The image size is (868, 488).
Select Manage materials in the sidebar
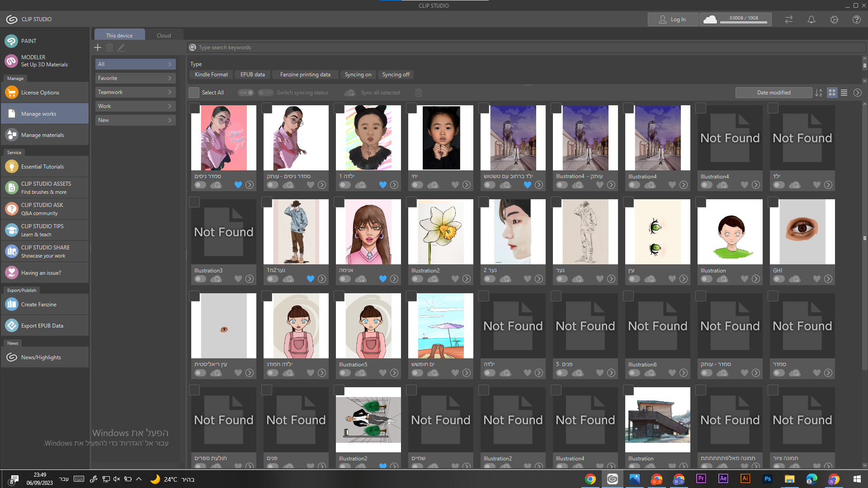tap(42, 135)
